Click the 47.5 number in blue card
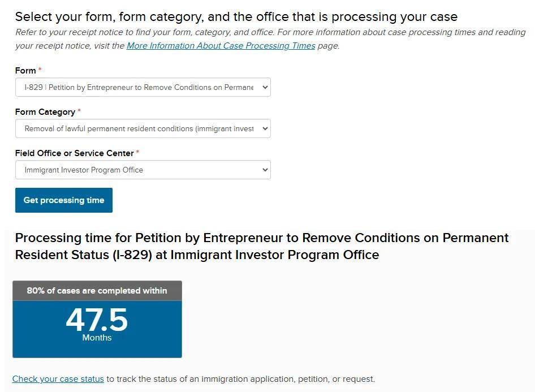Viewport: 535px width, 392px height. [x=97, y=320]
